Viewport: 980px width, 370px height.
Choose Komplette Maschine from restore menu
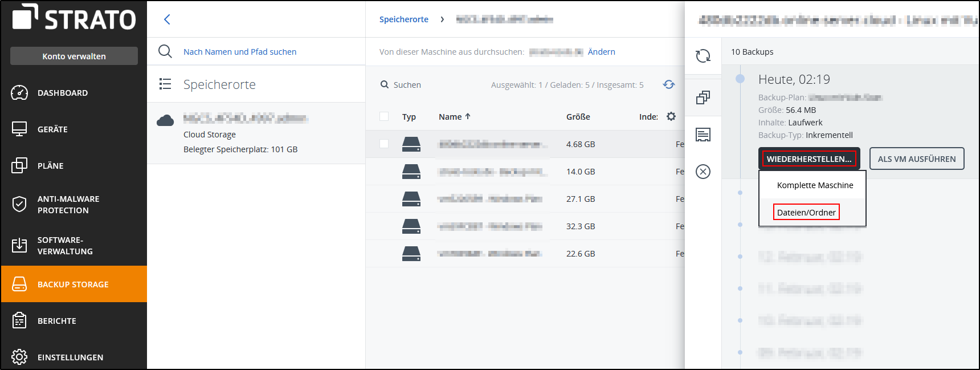tap(815, 185)
